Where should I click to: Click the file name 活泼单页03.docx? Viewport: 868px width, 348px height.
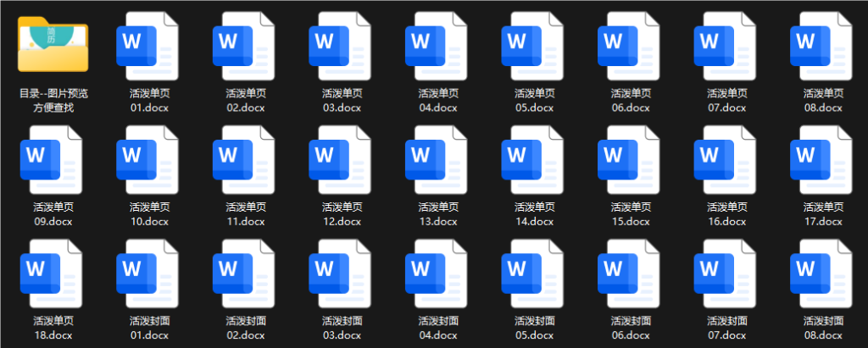pos(342,100)
